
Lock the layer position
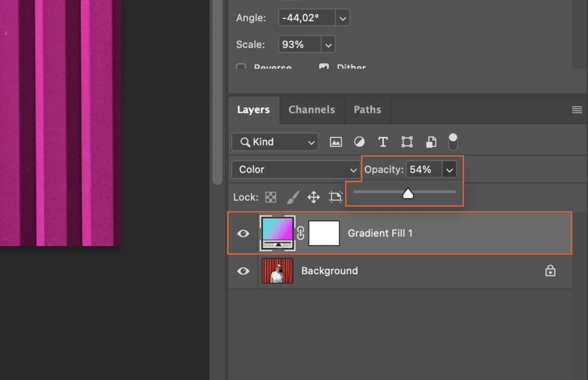[314, 197]
